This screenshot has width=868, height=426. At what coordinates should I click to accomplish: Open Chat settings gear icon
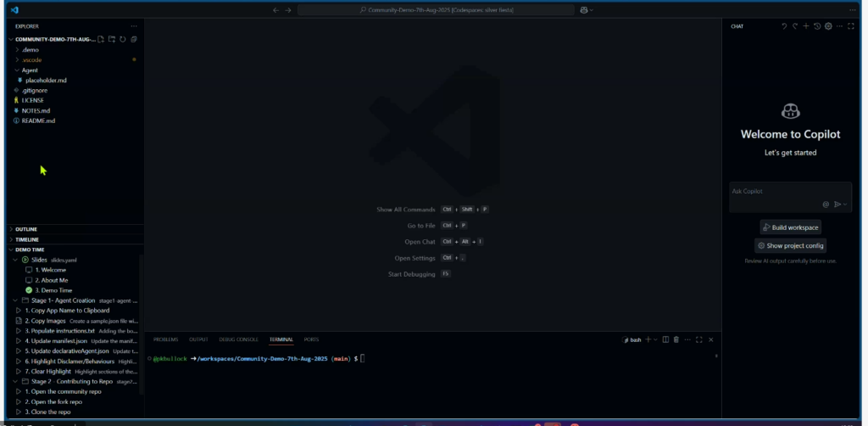click(x=828, y=26)
